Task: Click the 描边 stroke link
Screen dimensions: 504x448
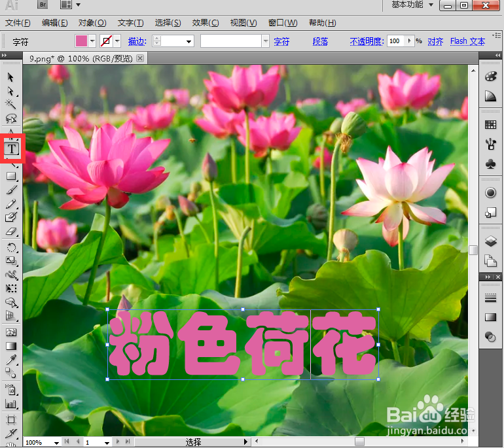Action: [x=137, y=41]
